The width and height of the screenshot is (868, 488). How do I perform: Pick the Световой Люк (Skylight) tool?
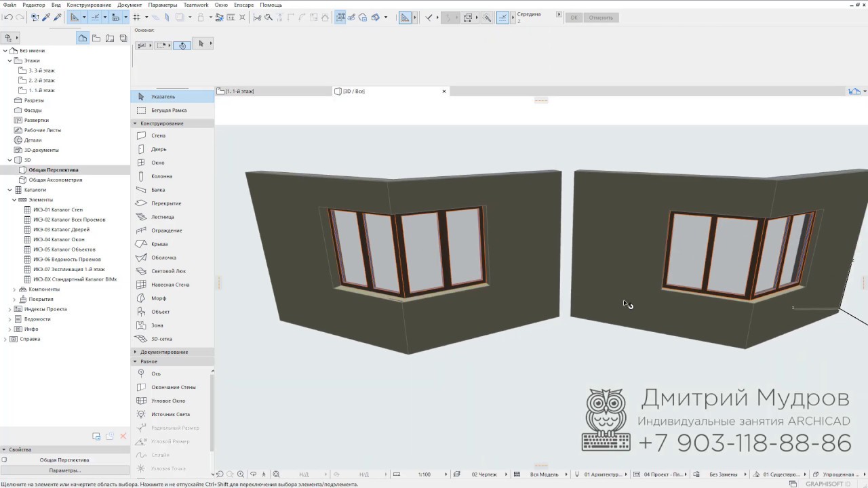(172, 271)
